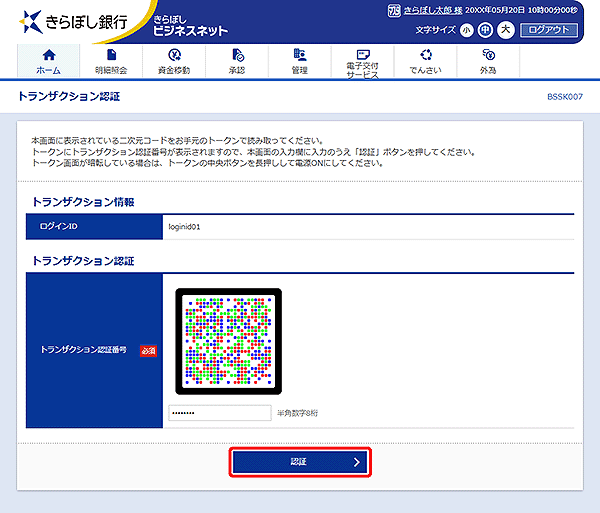Click the user management icon above 管理
600x513 pixels.
(x=300, y=55)
